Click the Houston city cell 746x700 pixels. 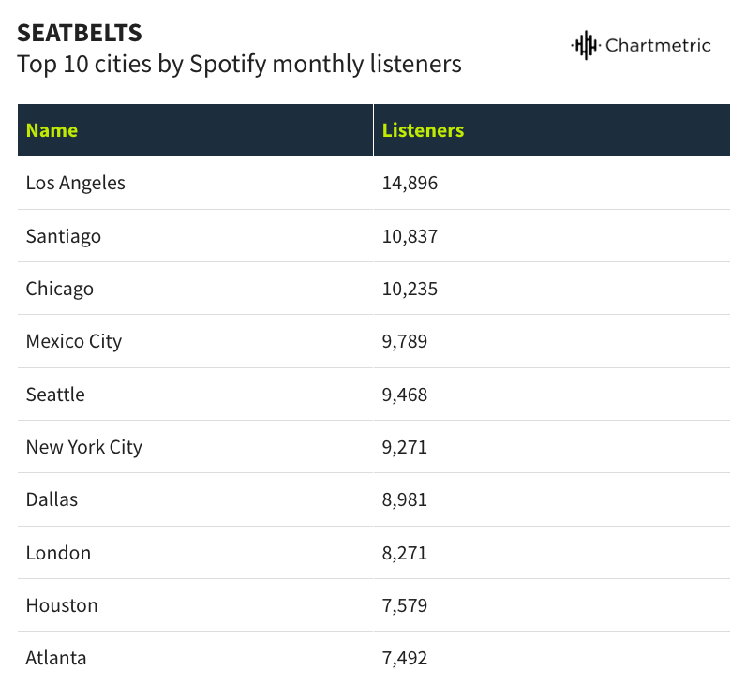[x=62, y=605]
